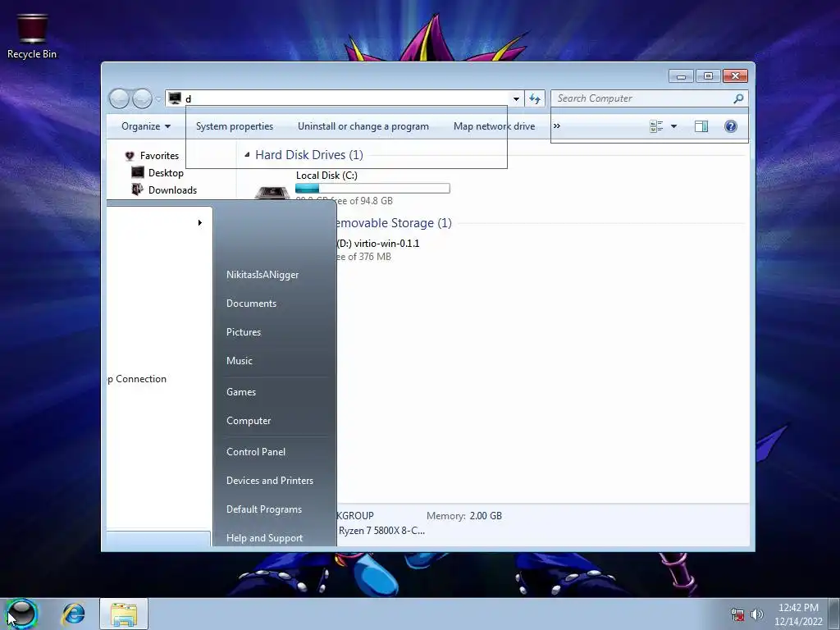Click Uninstall or change a program
The image size is (840, 630).
(363, 126)
